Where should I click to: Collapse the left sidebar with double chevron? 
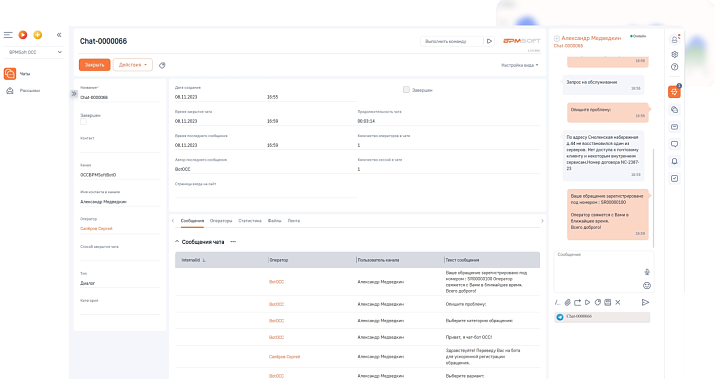[59, 35]
